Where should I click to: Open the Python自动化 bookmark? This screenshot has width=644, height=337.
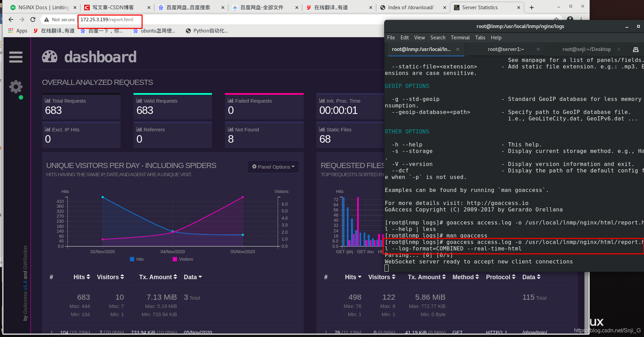pos(207,31)
